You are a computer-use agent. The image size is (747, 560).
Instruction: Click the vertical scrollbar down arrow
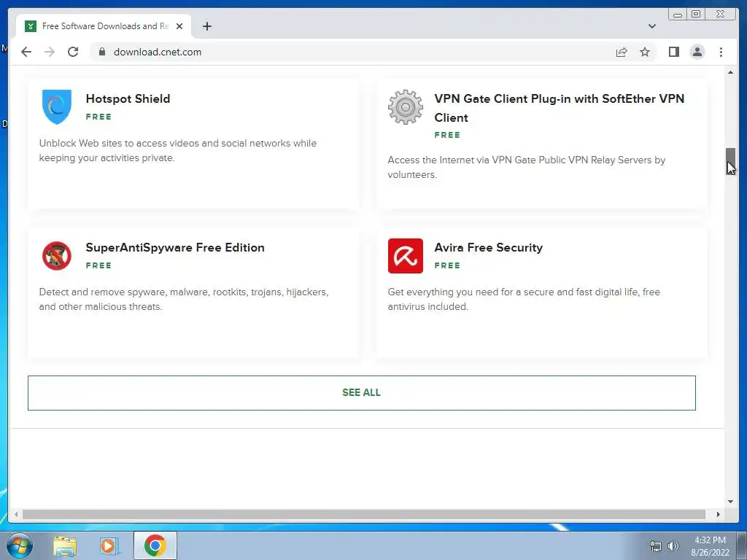(x=730, y=502)
